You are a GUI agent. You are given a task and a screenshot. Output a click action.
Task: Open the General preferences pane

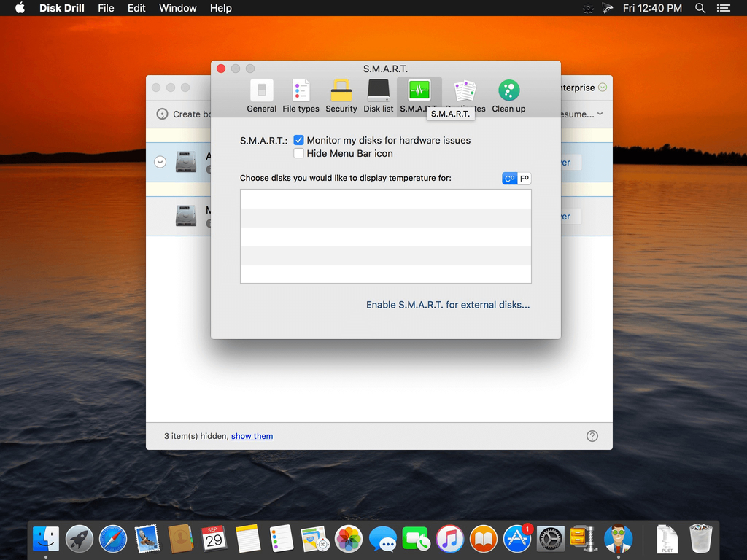click(261, 96)
